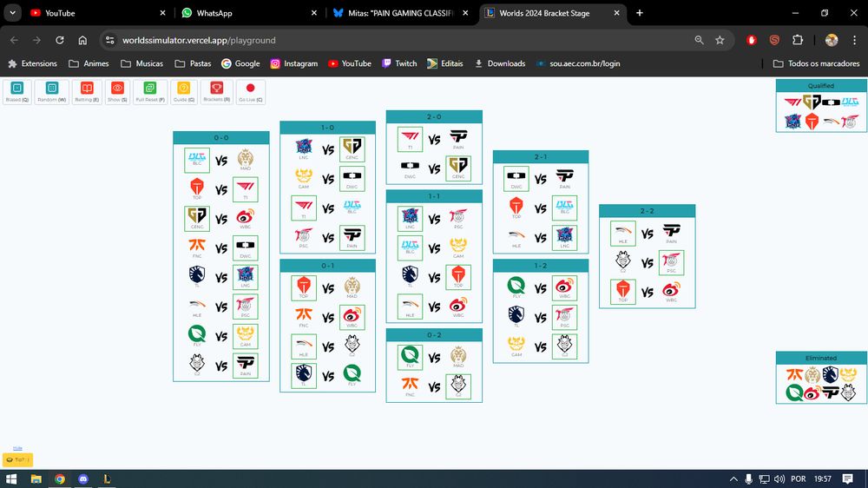868x488 pixels.
Task: Pick PSG in the 1-1 LNG vs PSG match
Action: [458, 219]
